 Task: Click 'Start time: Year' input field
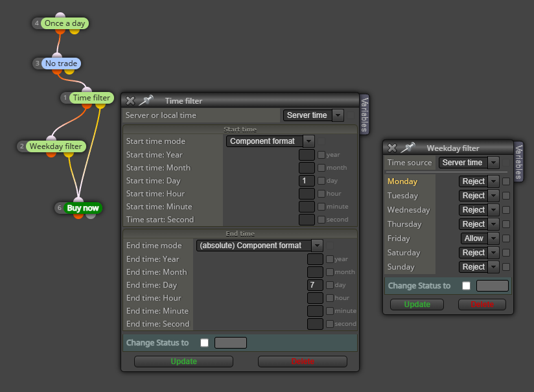307,155
